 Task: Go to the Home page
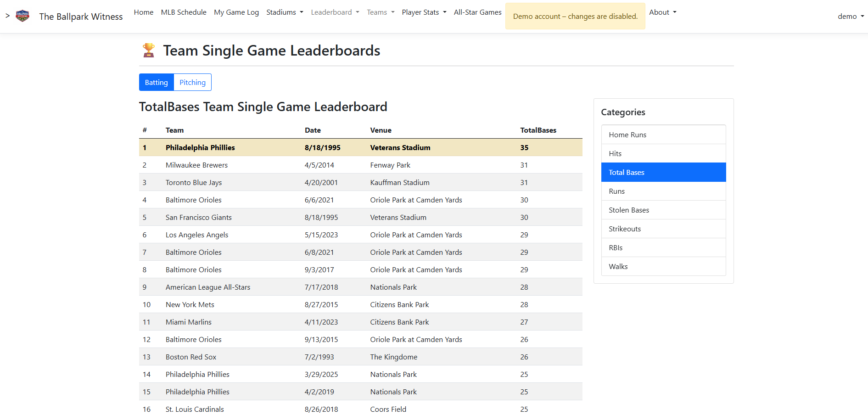click(x=144, y=12)
